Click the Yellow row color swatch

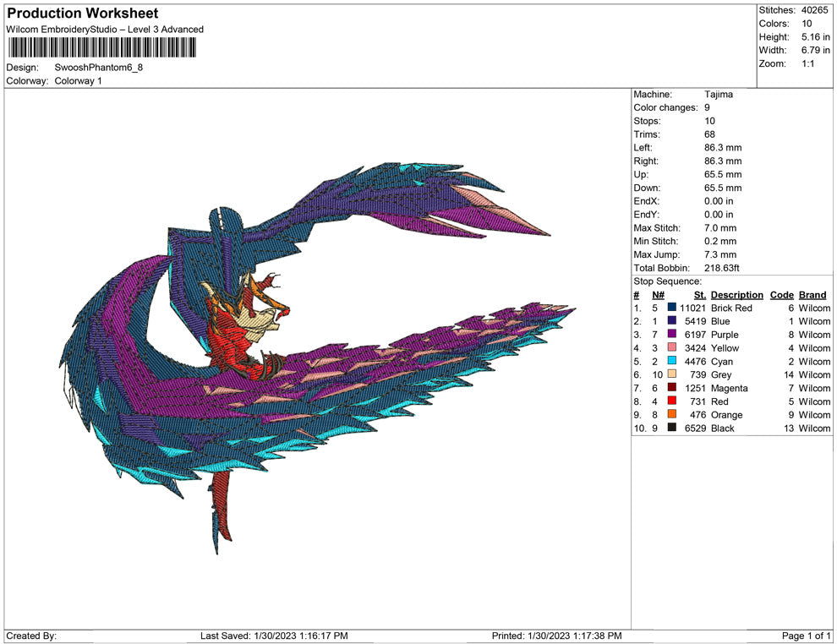[671, 348]
